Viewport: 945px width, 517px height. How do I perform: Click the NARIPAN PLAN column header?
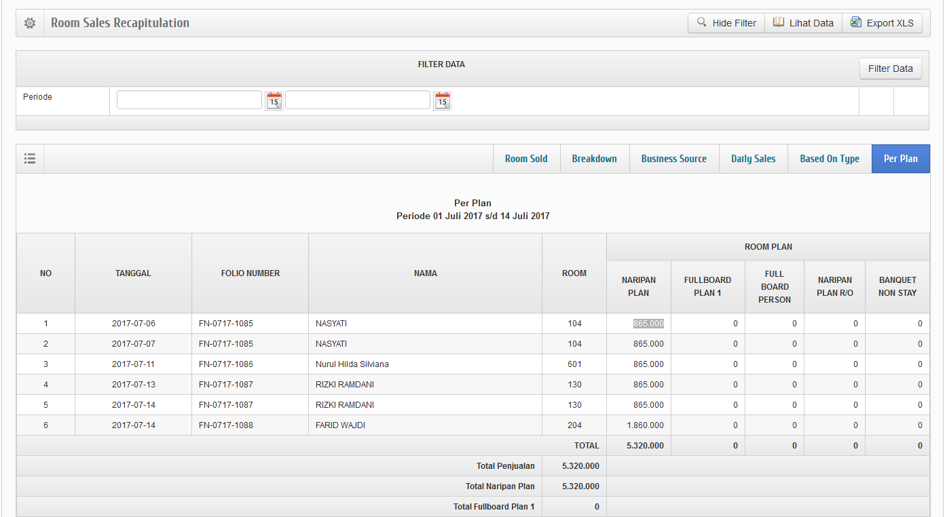tap(638, 287)
